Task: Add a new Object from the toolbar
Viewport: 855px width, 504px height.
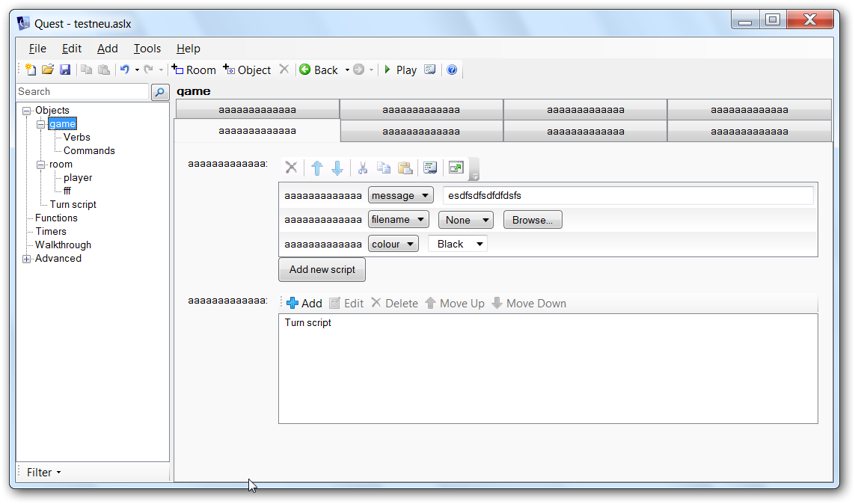Action: pyautogui.click(x=247, y=70)
